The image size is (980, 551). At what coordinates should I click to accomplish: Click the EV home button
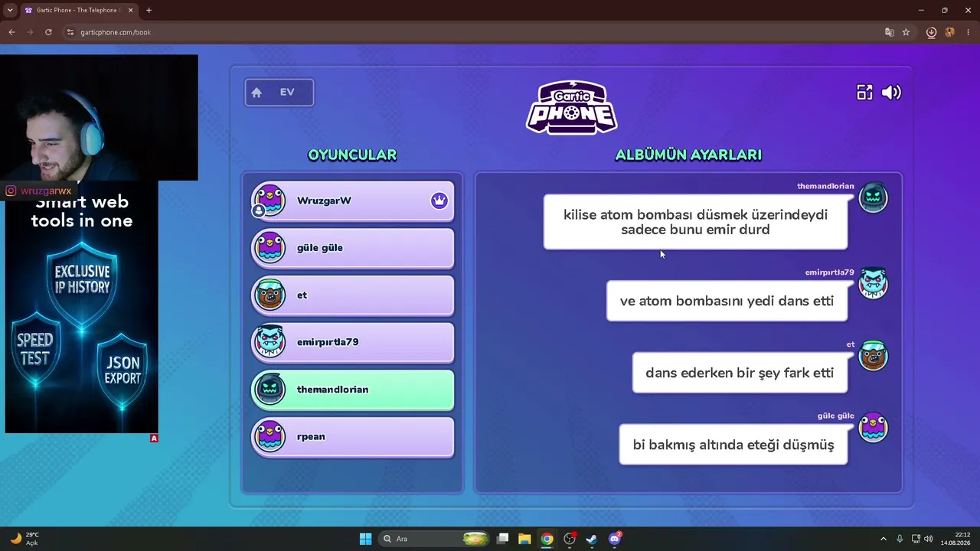[279, 93]
